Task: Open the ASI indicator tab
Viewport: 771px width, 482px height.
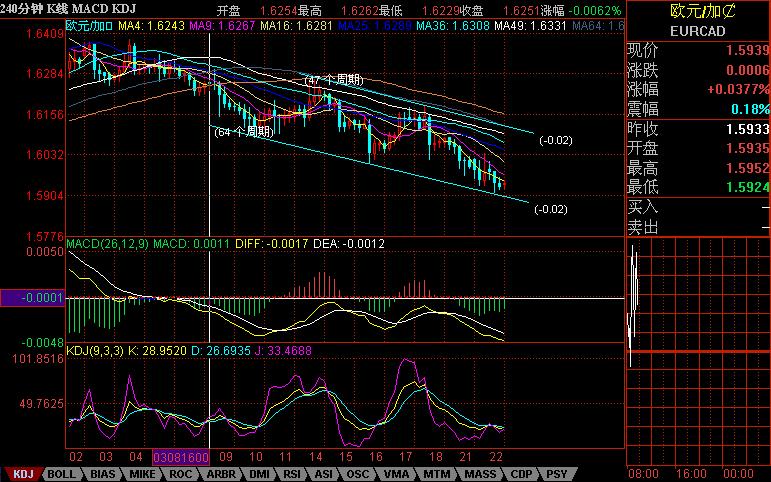Action: pos(324,474)
